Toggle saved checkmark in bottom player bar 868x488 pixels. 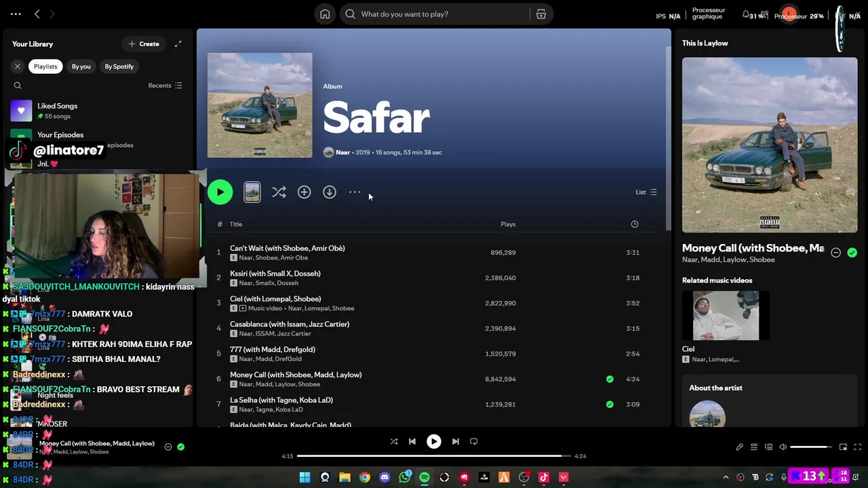tap(180, 447)
